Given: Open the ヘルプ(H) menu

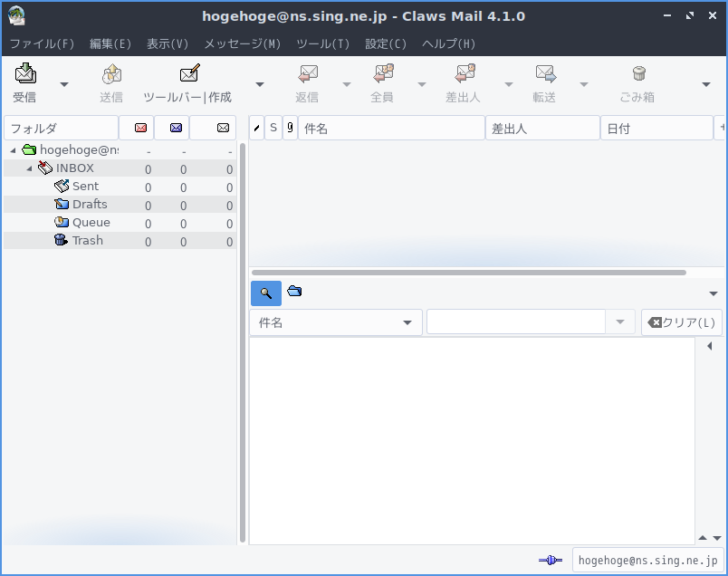Looking at the screenshot, I should 448,43.
